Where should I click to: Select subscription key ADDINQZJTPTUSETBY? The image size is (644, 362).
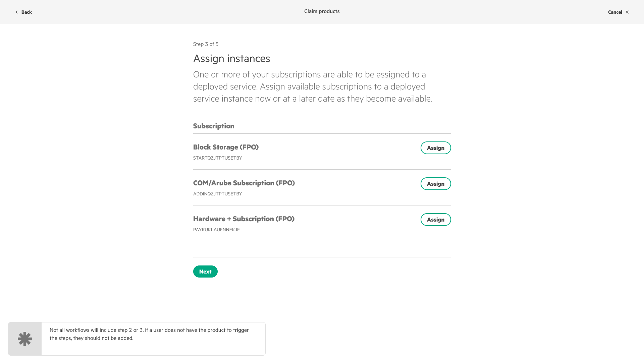tap(217, 194)
